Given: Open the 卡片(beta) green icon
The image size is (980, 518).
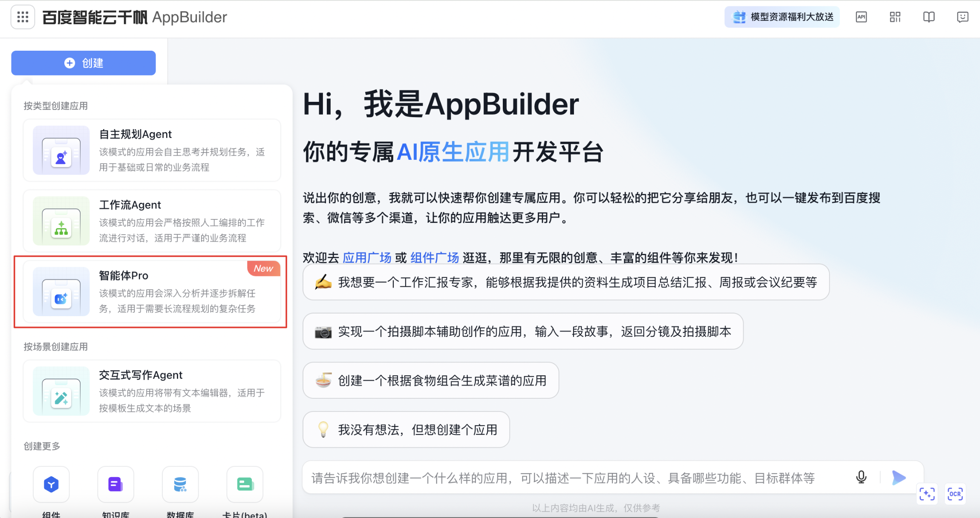Looking at the screenshot, I should (x=245, y=484).
